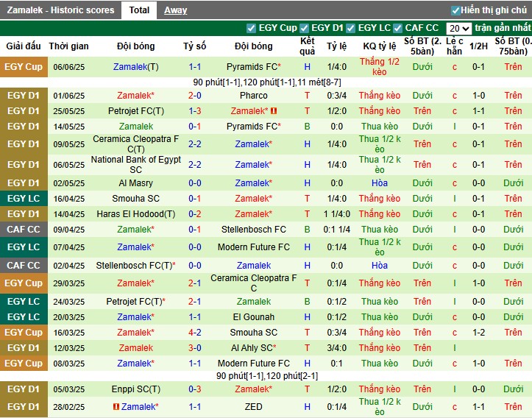Click the 1-2 half-time score on 16/03/25
The image size is (532, 418).
click(x=478, y=333)
